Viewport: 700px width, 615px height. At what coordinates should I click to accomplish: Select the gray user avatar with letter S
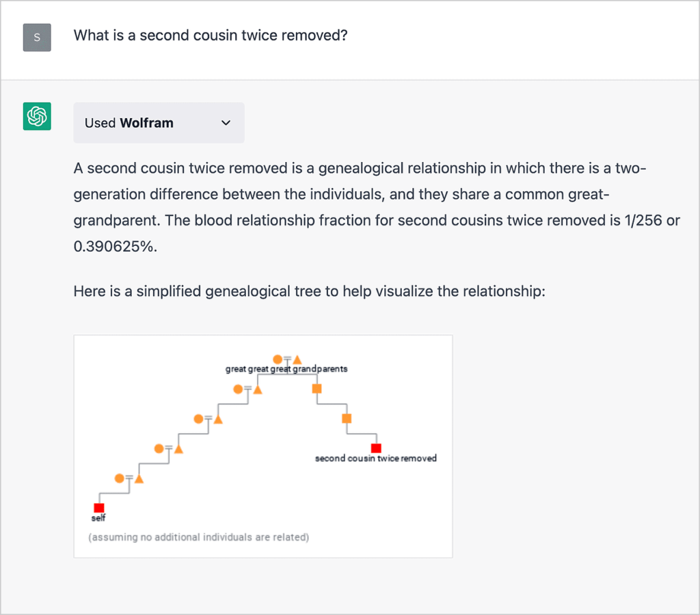tap(36, 38)
